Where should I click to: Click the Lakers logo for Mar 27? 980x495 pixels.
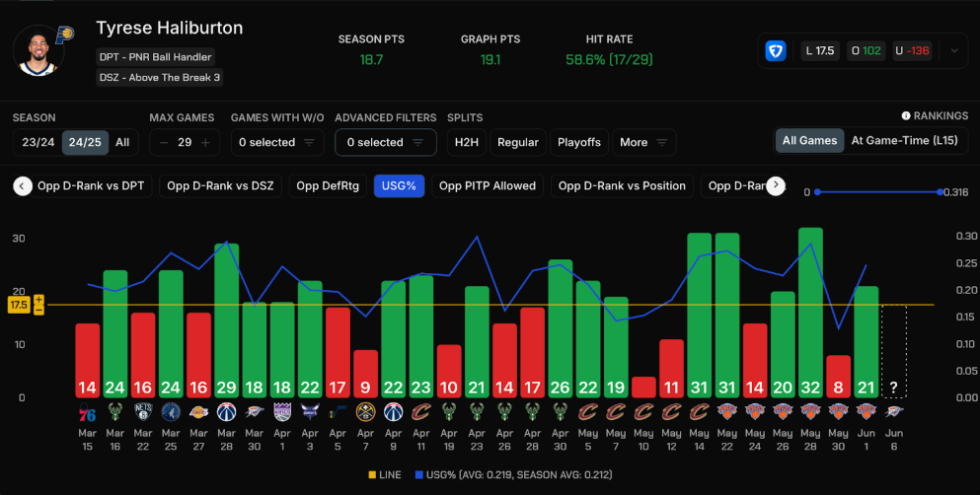tap(198, 412)
